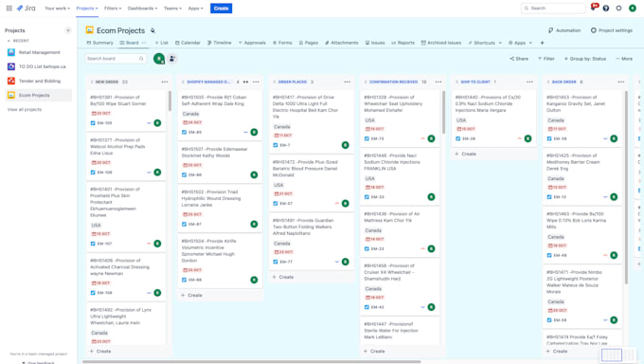Open the help question mark icon
This screenshot has height=364, width=644.
point(606,9)
